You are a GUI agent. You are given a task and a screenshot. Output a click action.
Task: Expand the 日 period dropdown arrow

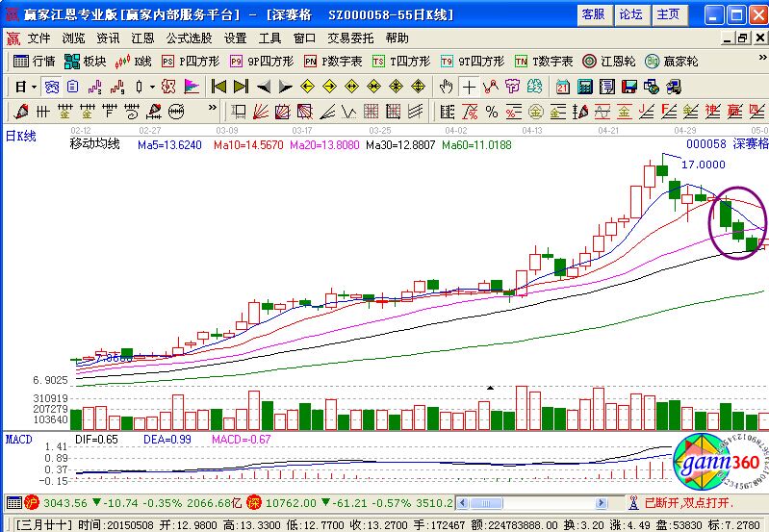34,87
